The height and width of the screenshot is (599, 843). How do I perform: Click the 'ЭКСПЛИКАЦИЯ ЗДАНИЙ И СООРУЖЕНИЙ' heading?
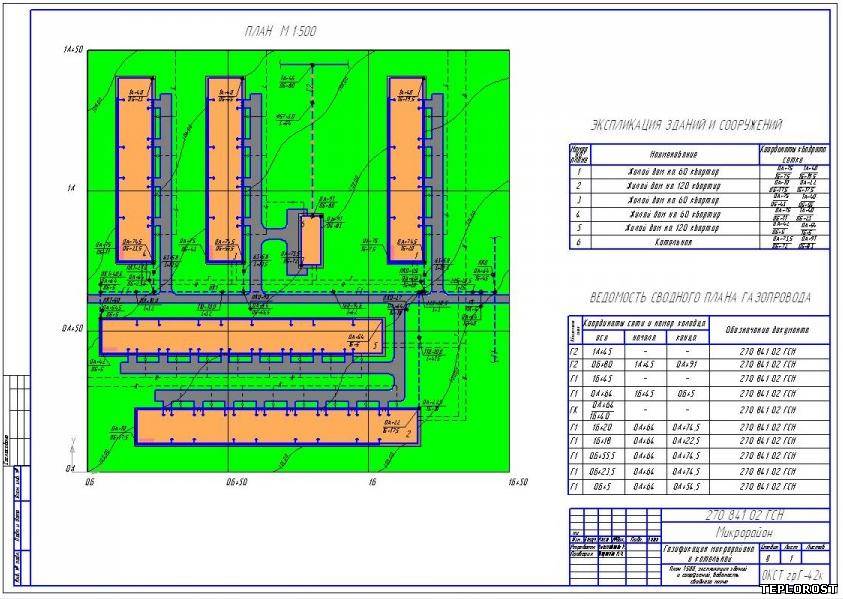click(x=687, y=125)
